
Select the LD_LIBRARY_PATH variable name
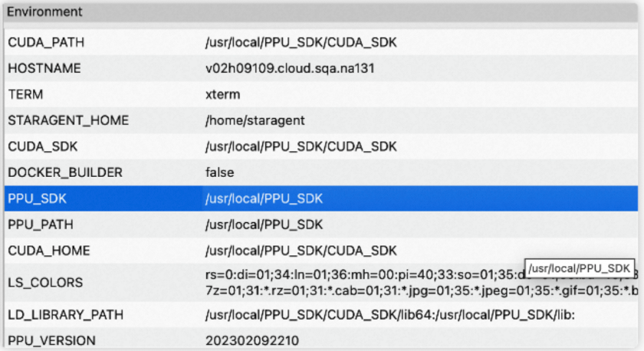pos(65,314)
